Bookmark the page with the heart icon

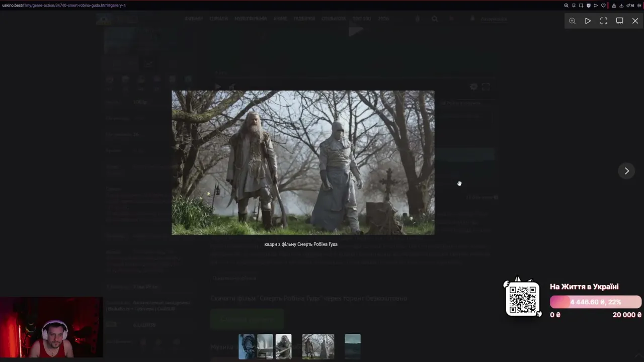603,6
